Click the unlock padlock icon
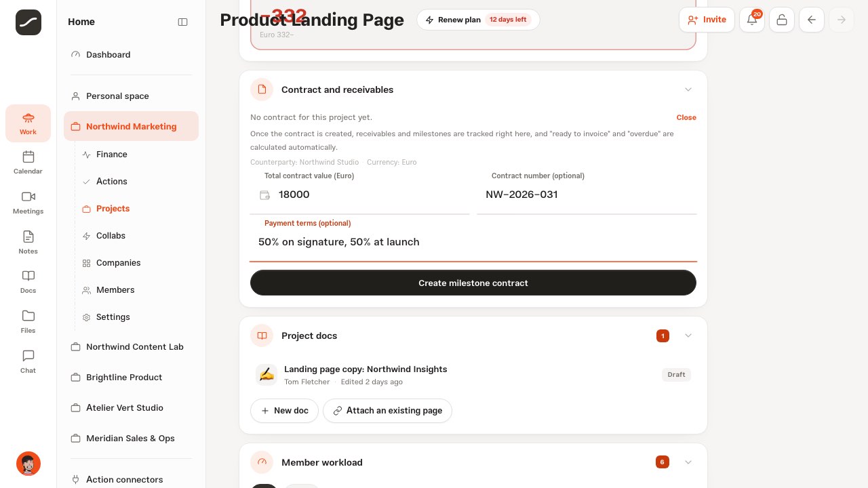This screenshot has height=488, width=868. (782, 20)
